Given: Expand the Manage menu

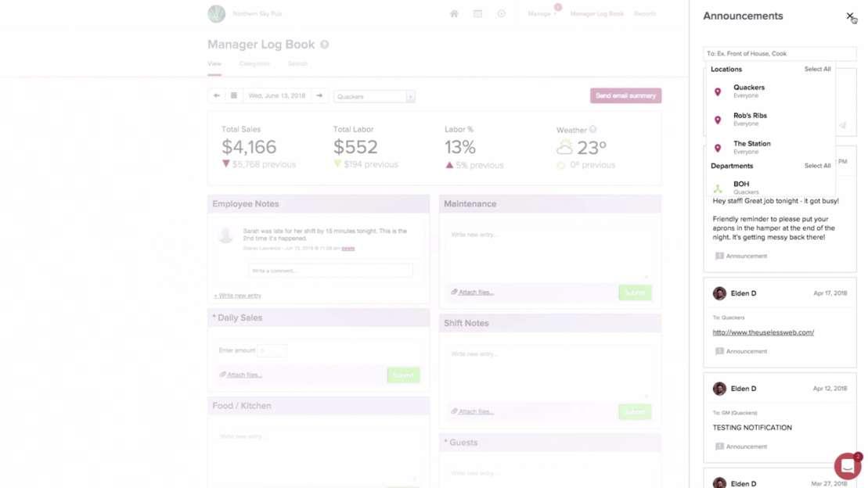Looking at the screenshot, I should (x=540, y=14).
